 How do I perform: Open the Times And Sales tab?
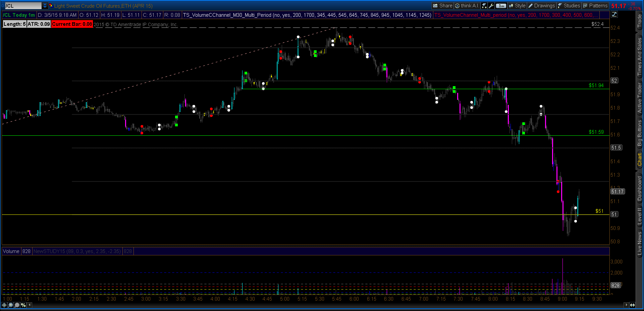click(640, 57)
